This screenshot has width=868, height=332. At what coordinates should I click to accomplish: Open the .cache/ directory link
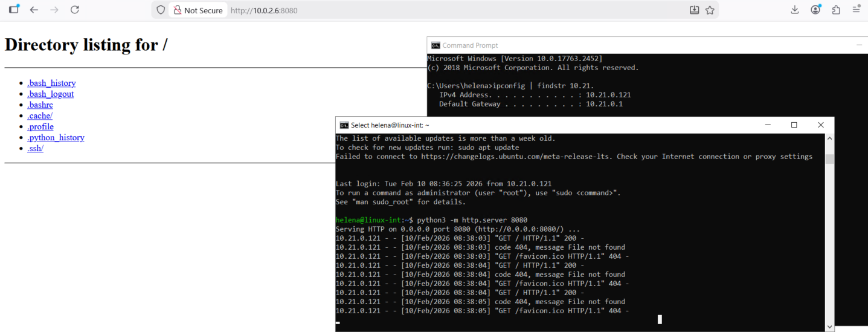tap(40, 116)
